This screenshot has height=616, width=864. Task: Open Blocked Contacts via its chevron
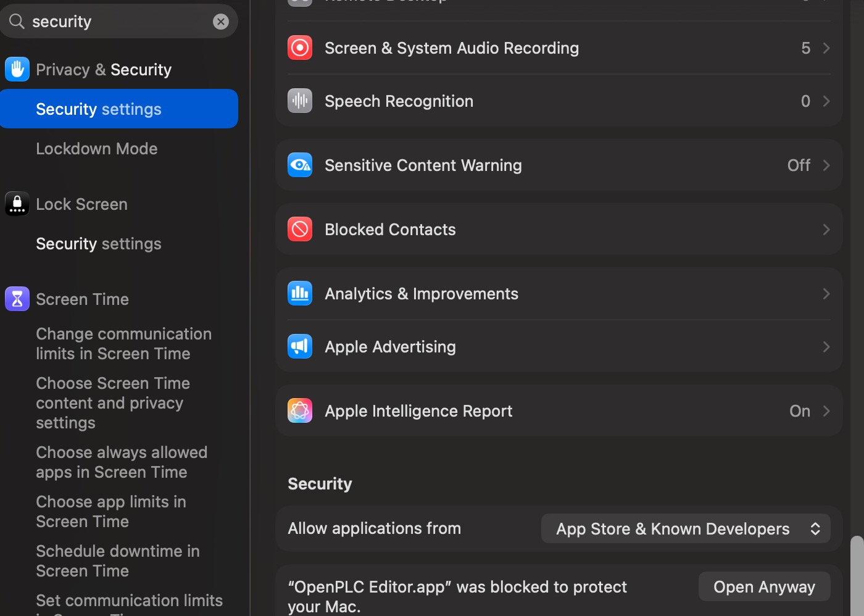[826, 230]
